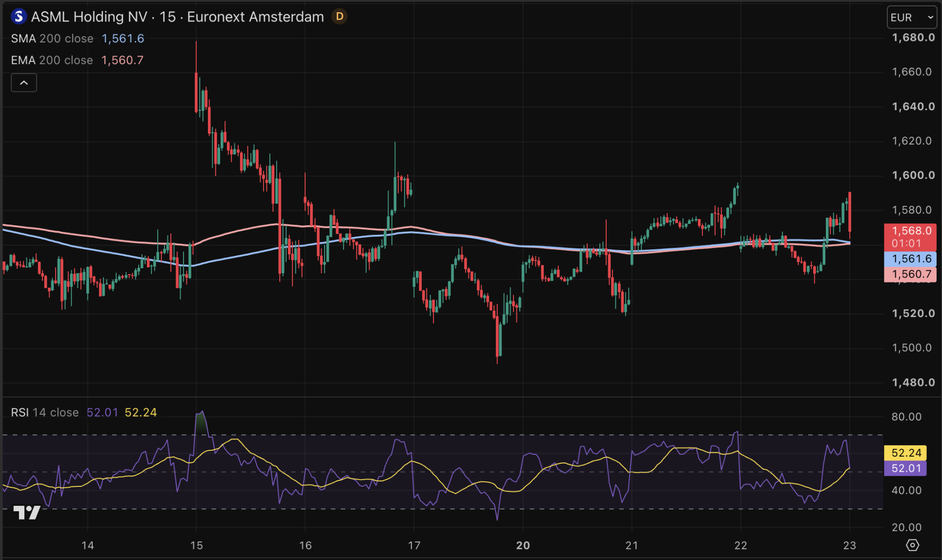Select the SMA 200 close indicator
942x560 pixels.
(x=52, y=39)
